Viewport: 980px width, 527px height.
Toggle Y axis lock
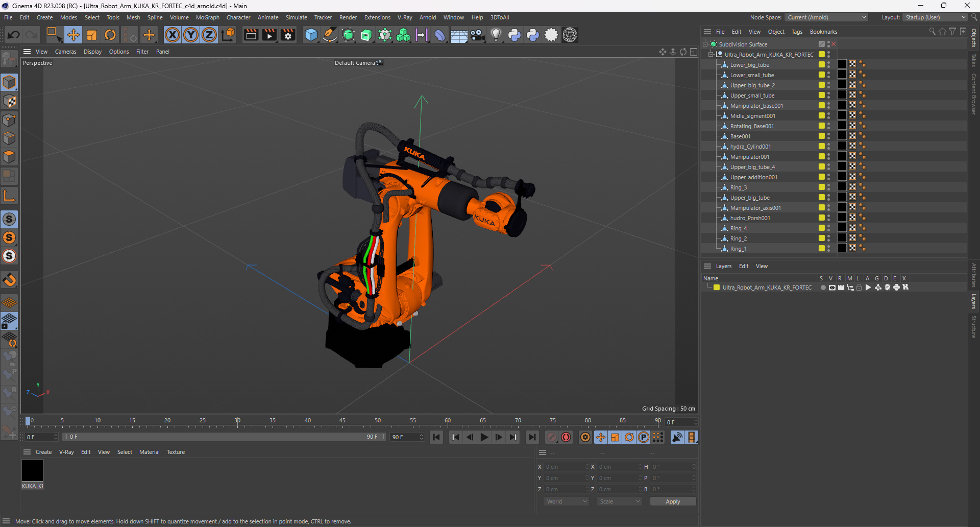pyautogui.click(x=191, y=35)
